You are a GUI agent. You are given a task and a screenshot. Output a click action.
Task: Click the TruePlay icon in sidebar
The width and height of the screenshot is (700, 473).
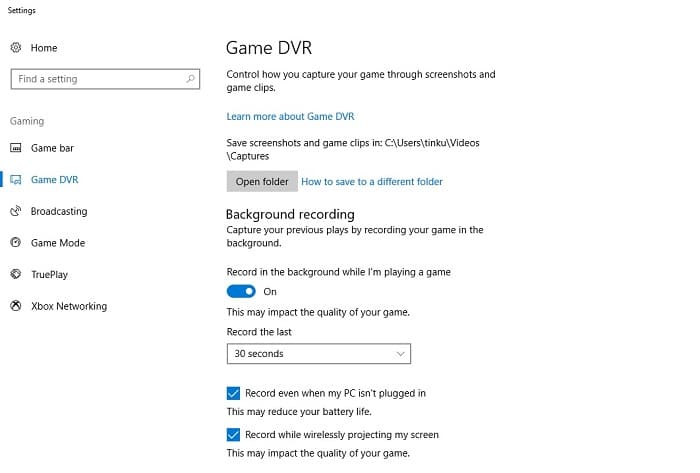click(x=16, y=274)
